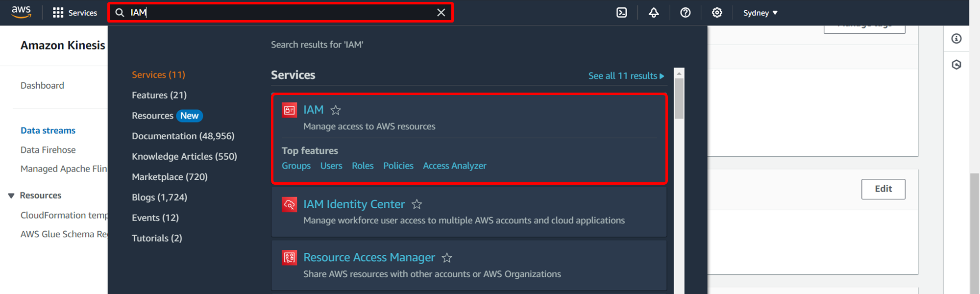The width and height of the screenshot is (980, 294).
Task: Go to the IAM Policies feature
Action: point(398,166)
